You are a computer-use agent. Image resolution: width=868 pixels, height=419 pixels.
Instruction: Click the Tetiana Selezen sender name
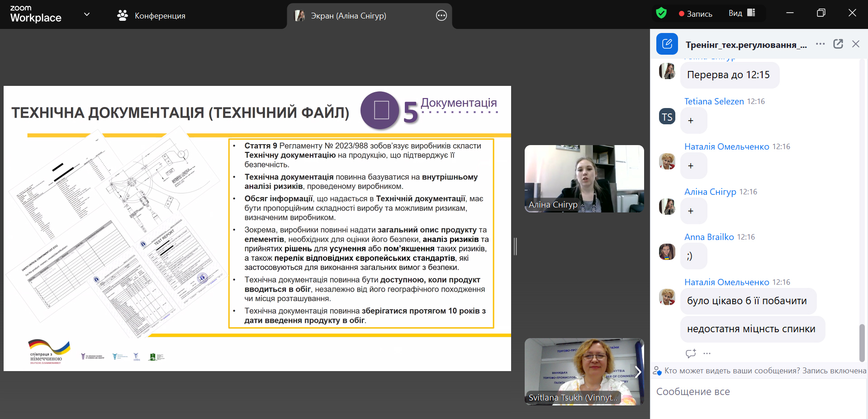tap(714, 101)
